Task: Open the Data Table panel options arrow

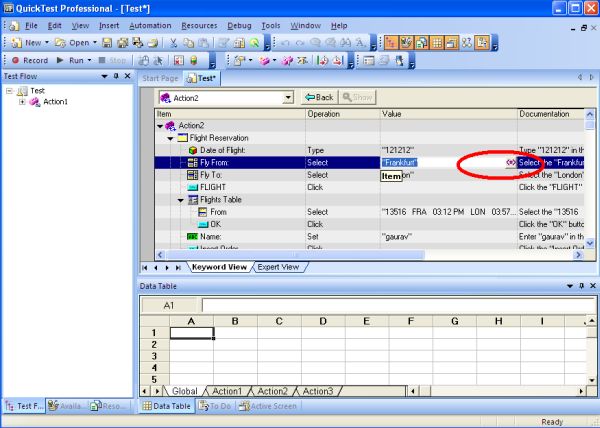Action: pos(570,286)
